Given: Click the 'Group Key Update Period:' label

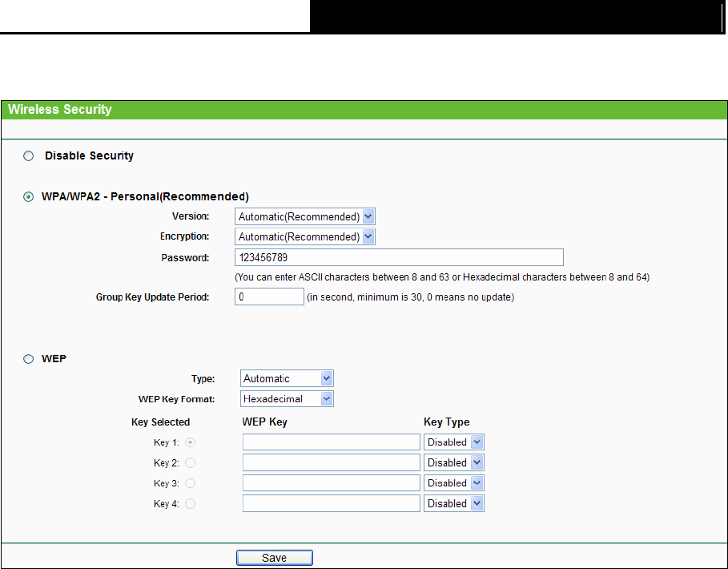Looking at the screenshot, I should (153, 297).
